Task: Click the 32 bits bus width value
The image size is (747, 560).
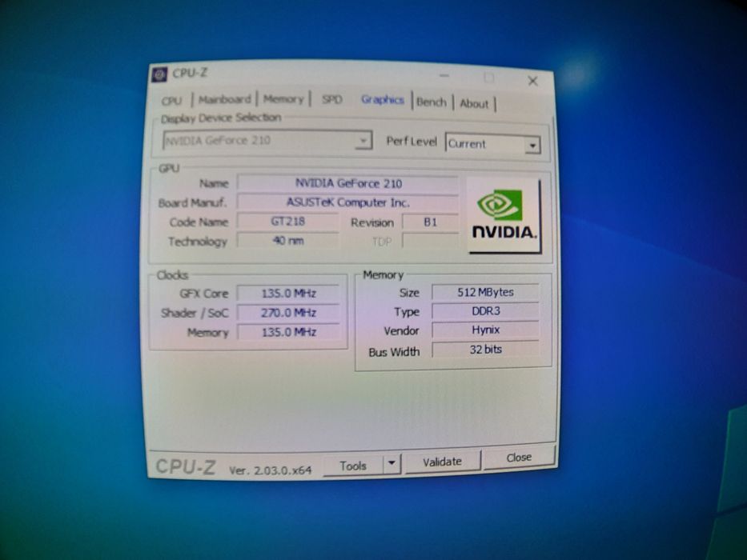Action: click(485, 350)
